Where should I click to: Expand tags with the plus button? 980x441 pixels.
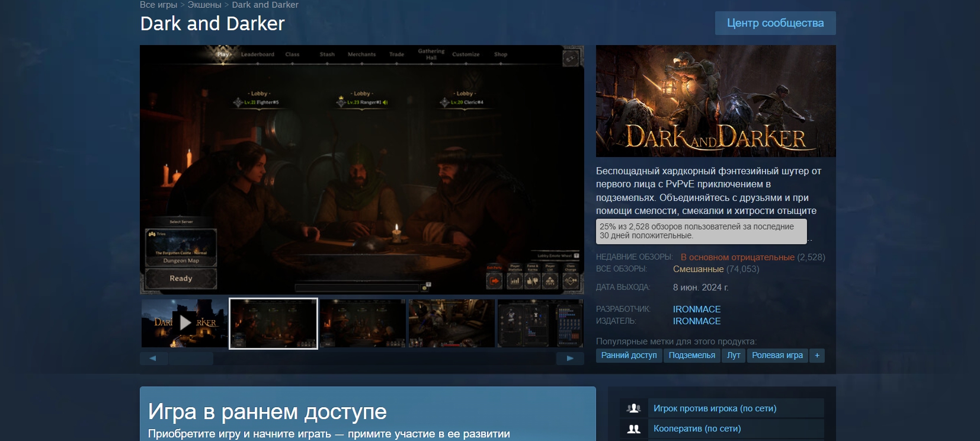pos(817,356)
